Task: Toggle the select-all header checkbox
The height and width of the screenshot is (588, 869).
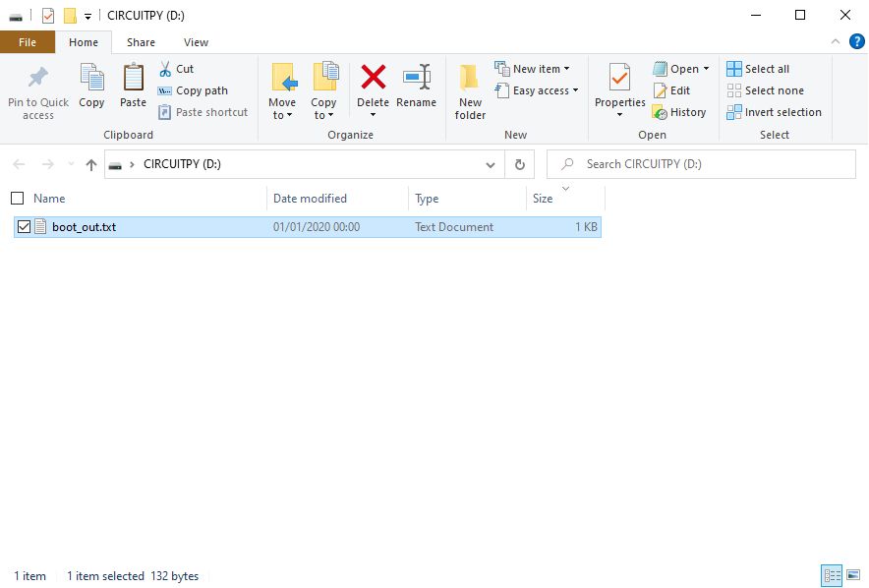Action: click(17, 198)
